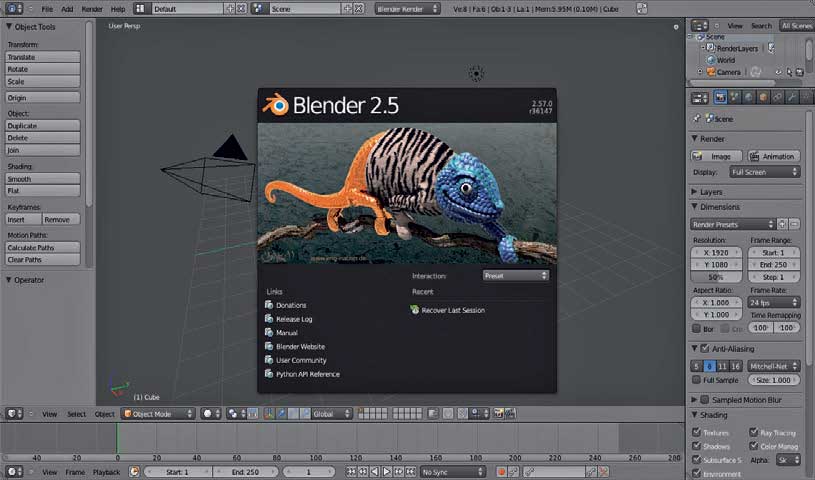Open the Render Presets dropdown
815x480 pixels.
(733, 225)
